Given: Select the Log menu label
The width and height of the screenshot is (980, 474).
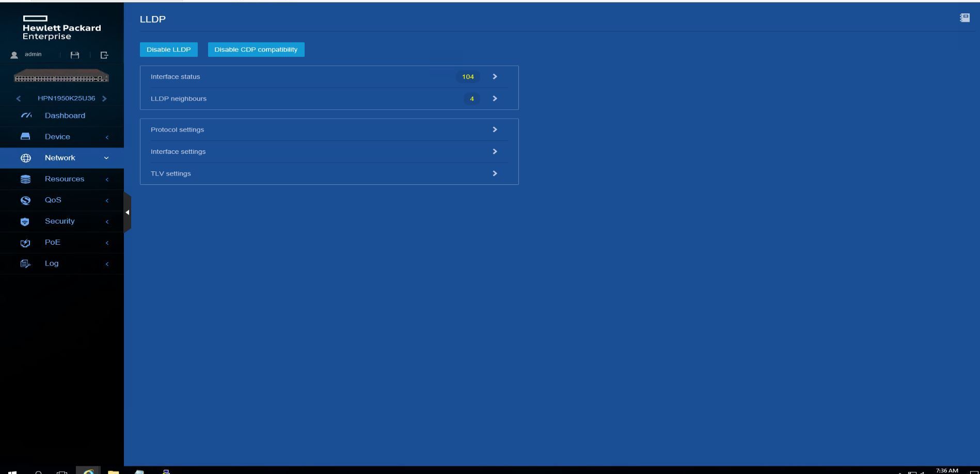Looking at the screenshot, I should (52, 264).
